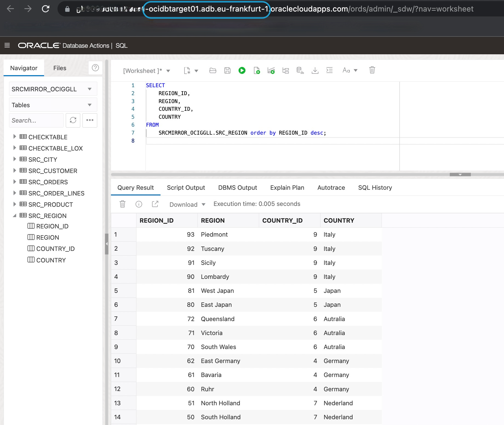Open the SQL History tab
The height and width of the screenshot is (425, 504).
coord(375,188)
